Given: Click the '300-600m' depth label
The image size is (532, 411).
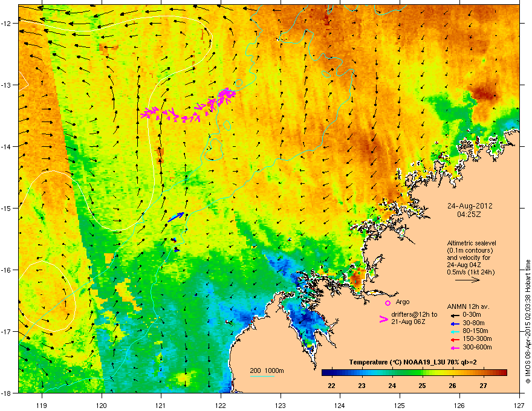Looking at the screenshot, I should click(477, 347).
